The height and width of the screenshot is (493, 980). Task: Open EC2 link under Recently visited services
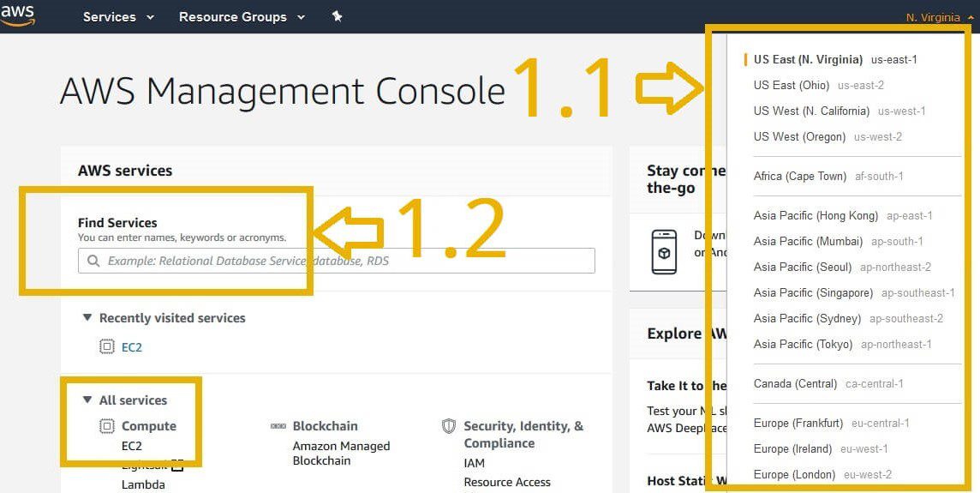(x=132, y=347)
